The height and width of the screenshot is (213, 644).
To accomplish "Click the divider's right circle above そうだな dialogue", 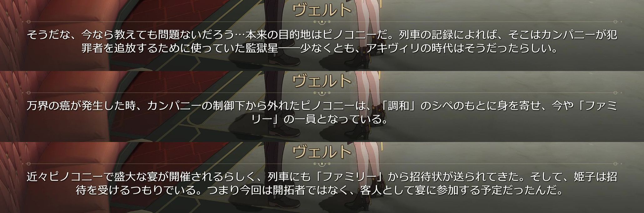I will pos(615,22).
